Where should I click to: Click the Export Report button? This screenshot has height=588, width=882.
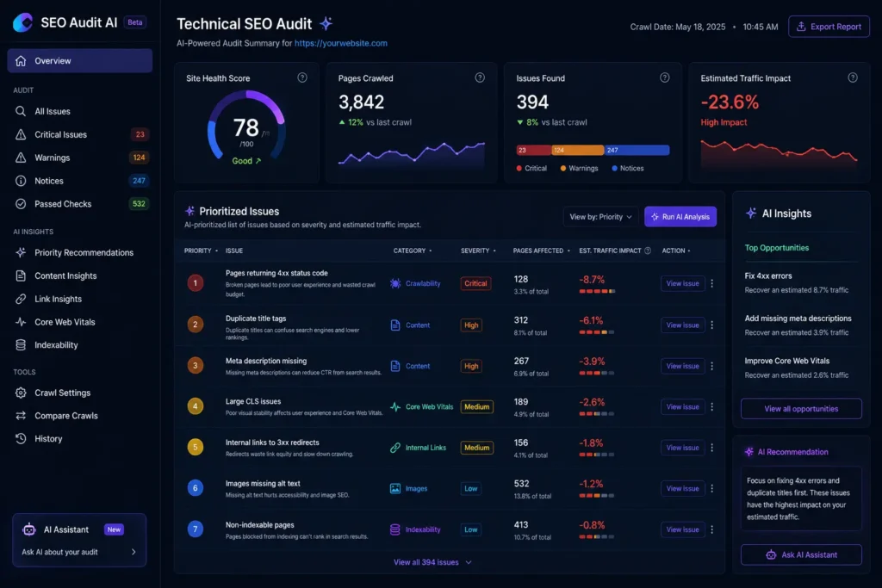pyautogui.click(x=829, y=27)
